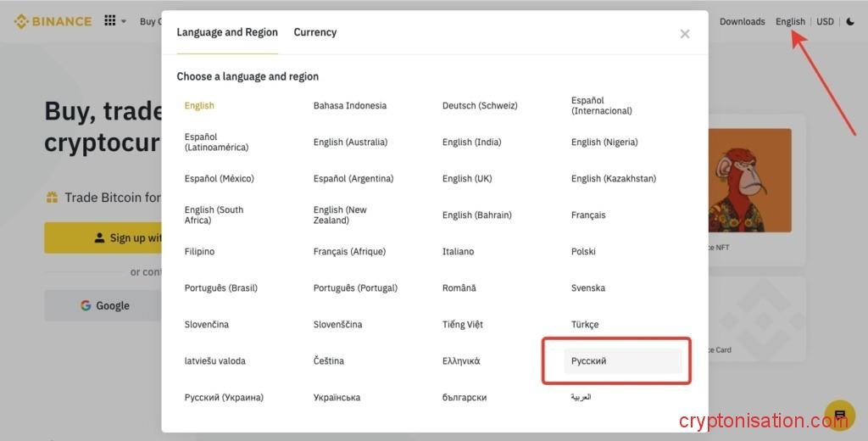Toggle dark mode moon icon
868x441 pixels.
850,22
